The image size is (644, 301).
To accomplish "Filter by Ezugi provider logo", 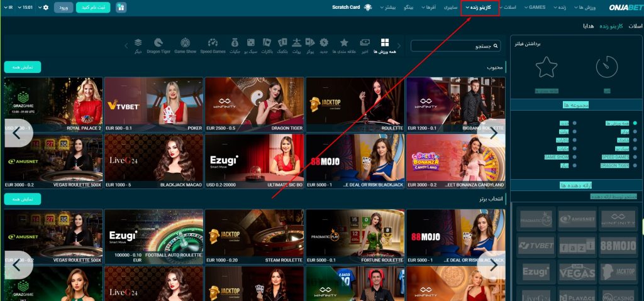I will [536, 272].
